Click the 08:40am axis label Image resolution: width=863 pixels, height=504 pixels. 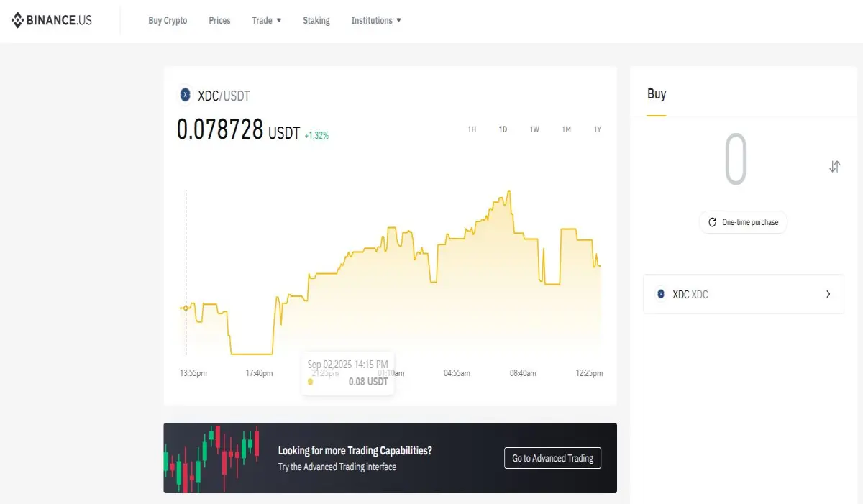[x=523, y=373]
